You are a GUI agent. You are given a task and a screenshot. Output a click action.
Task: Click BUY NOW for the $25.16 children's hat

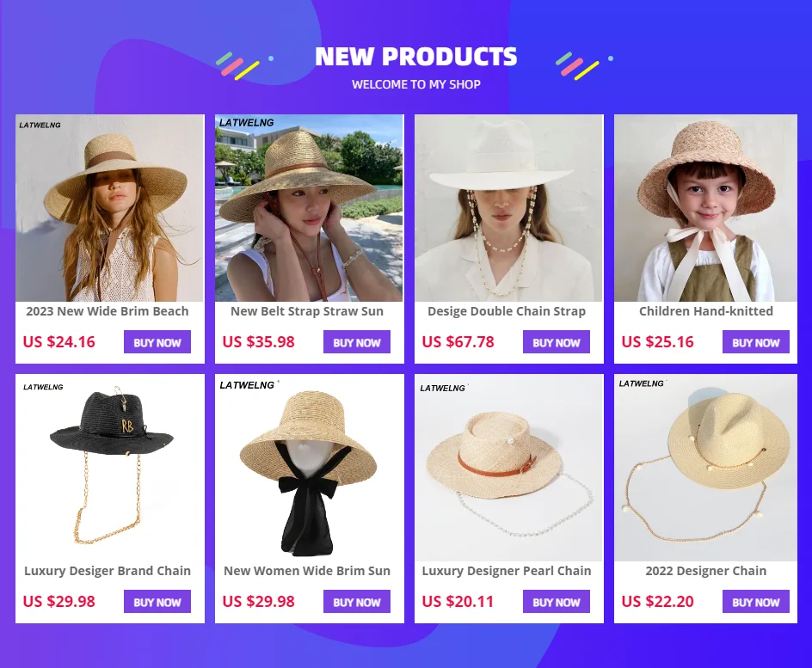coord(755,342)
